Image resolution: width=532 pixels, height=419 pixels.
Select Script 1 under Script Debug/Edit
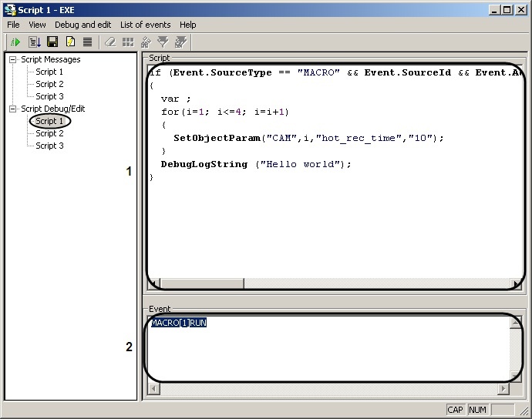[x=49, y=121]
